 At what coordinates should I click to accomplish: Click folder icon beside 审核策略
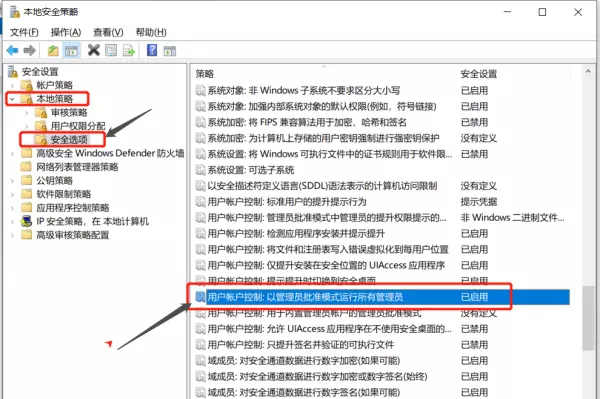(41, 112)
